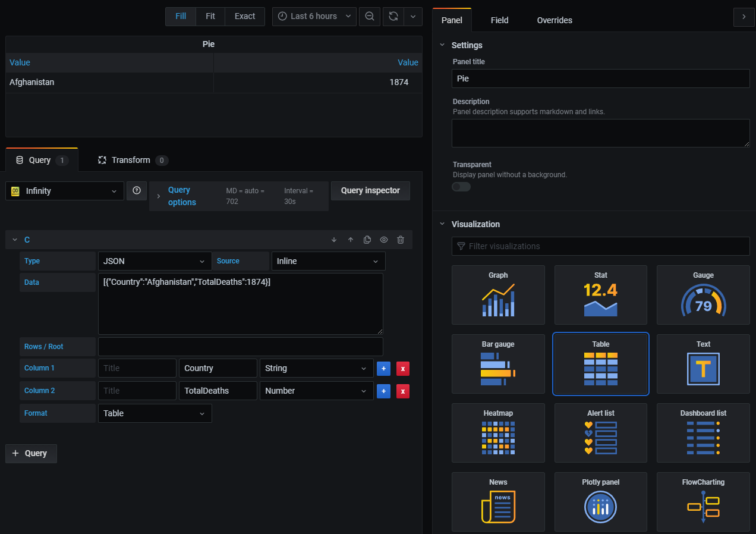756x534 pixels.
Task: Delete query C with trash icon
Action: pos(401,240)
